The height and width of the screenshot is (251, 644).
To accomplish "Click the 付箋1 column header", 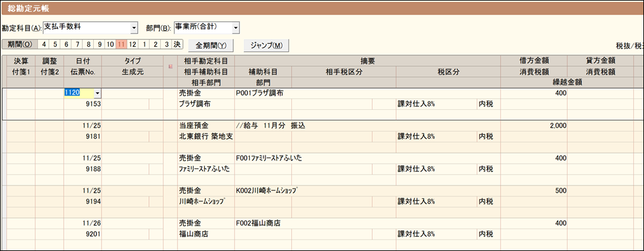I will pyautogui.click(x=21, y=72).
